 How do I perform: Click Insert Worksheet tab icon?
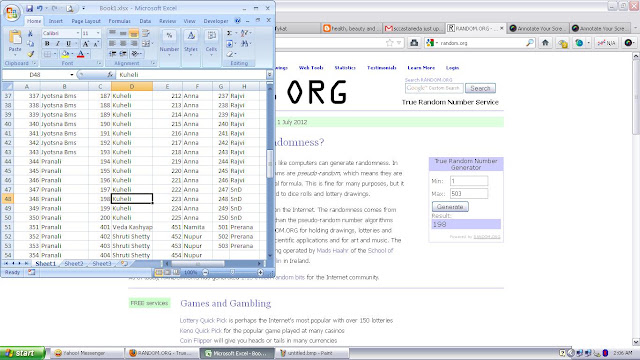click(124, 264)
